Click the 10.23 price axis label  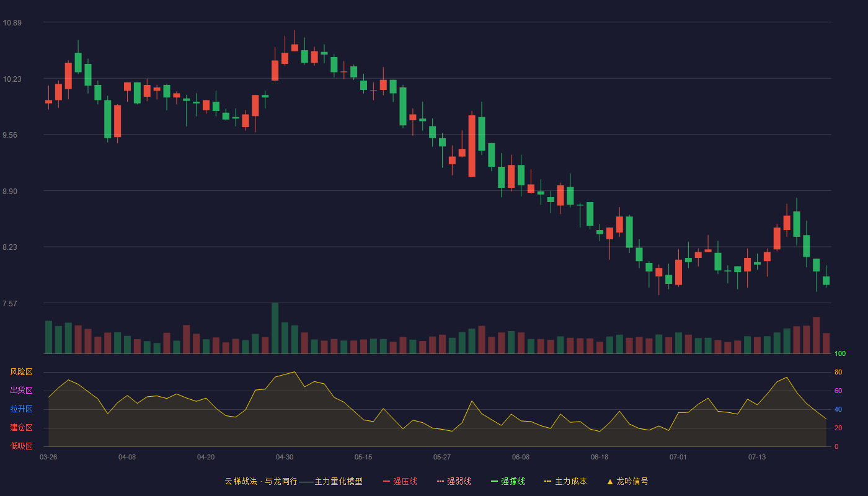tap(12, 79)
